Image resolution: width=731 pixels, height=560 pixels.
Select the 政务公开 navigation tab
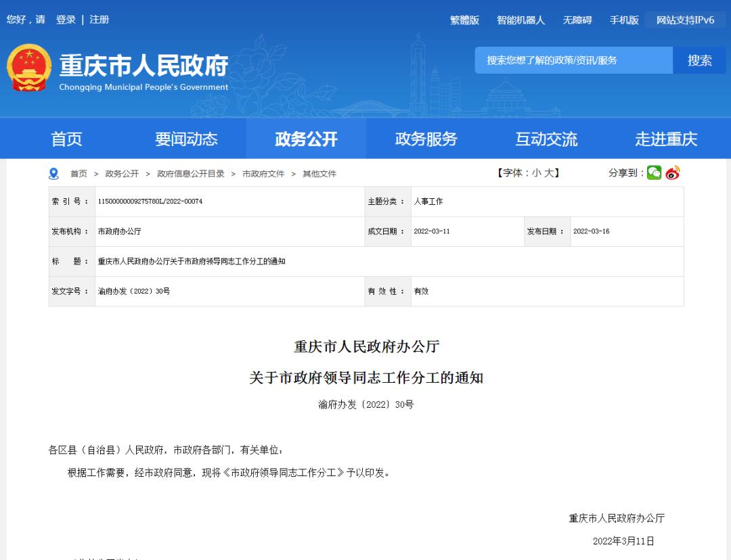[x=306, y=139]
